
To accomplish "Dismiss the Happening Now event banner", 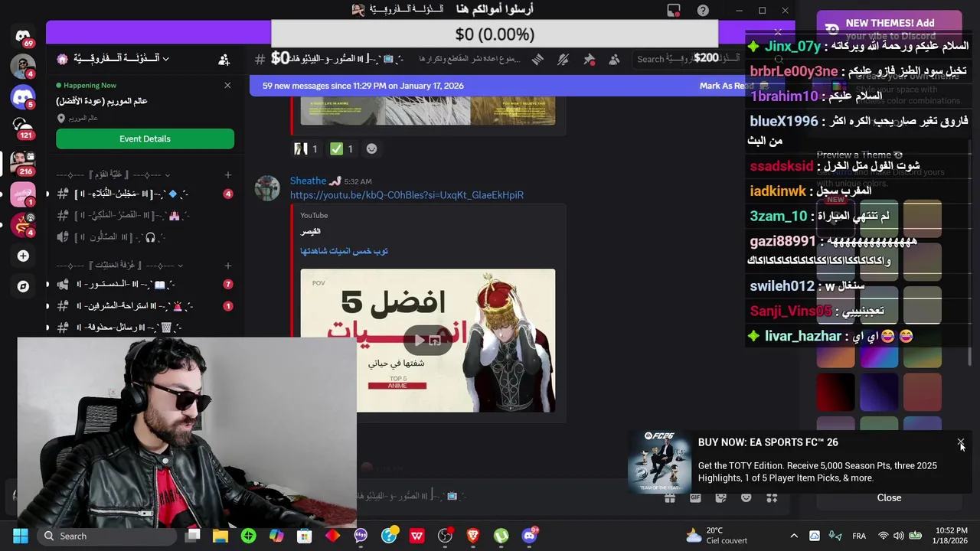I will point(227,85).
